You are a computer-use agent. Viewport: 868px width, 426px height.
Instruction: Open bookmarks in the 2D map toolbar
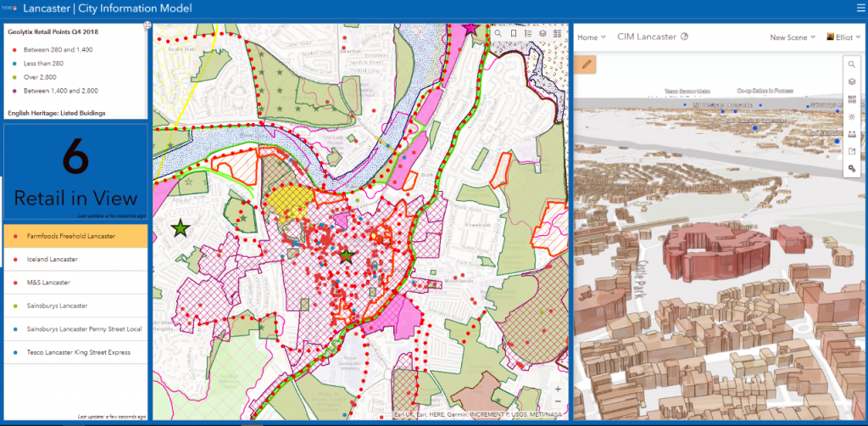pos(514,33)
